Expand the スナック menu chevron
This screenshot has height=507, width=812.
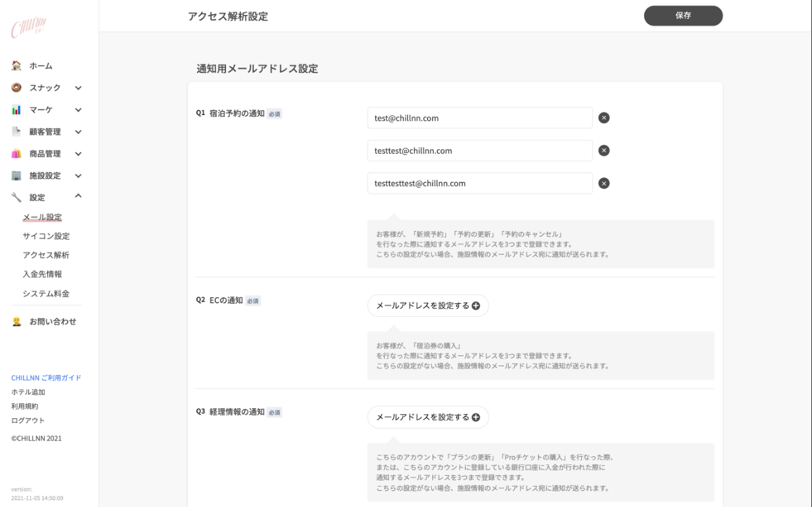click(78, 88)
